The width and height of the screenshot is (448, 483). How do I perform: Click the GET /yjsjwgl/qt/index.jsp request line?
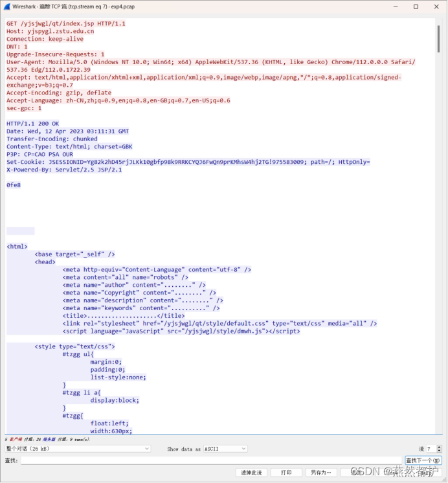click(x=66, y=24)
